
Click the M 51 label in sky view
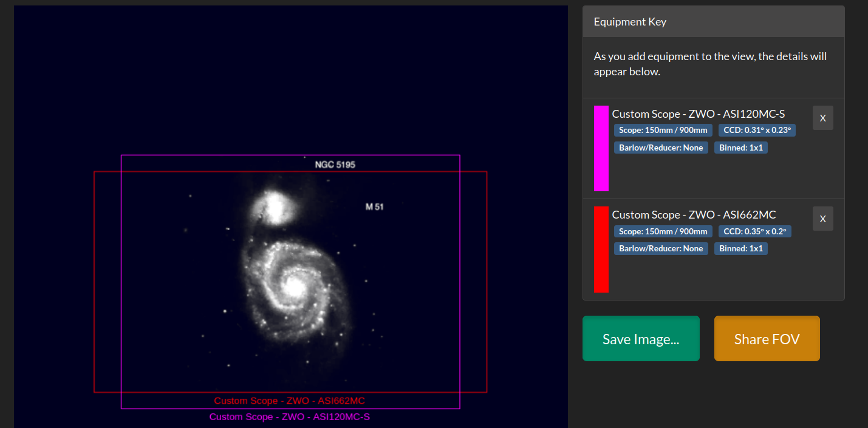(x=374, y=206)
